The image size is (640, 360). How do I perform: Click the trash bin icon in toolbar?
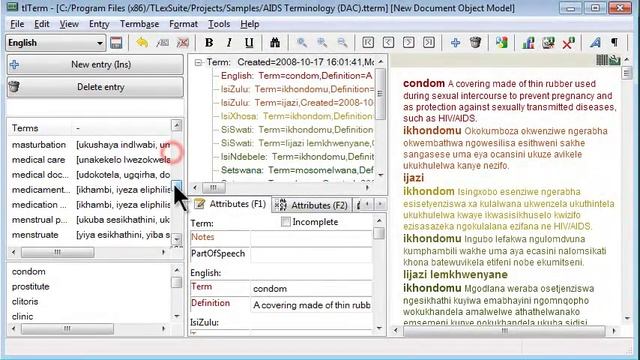coord(476,42)
